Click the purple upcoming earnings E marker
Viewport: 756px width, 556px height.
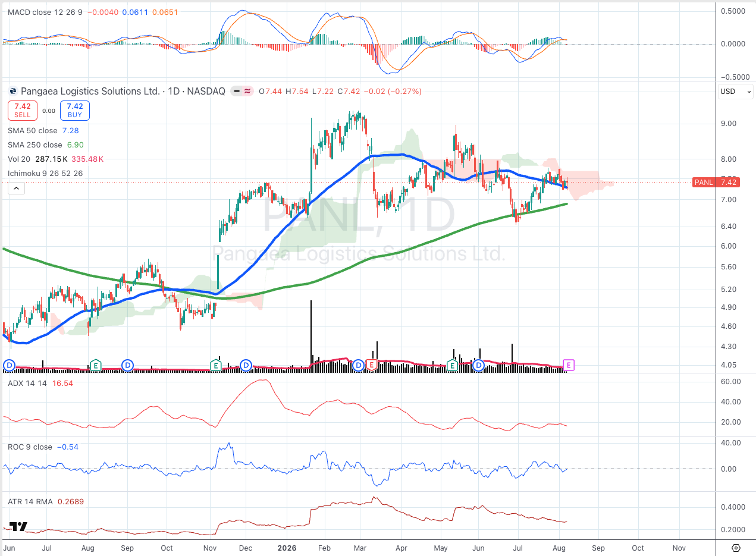pos(569,365)
